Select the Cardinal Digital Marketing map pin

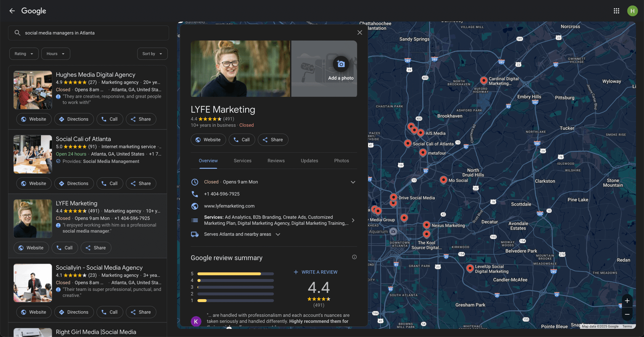point(484,80)
